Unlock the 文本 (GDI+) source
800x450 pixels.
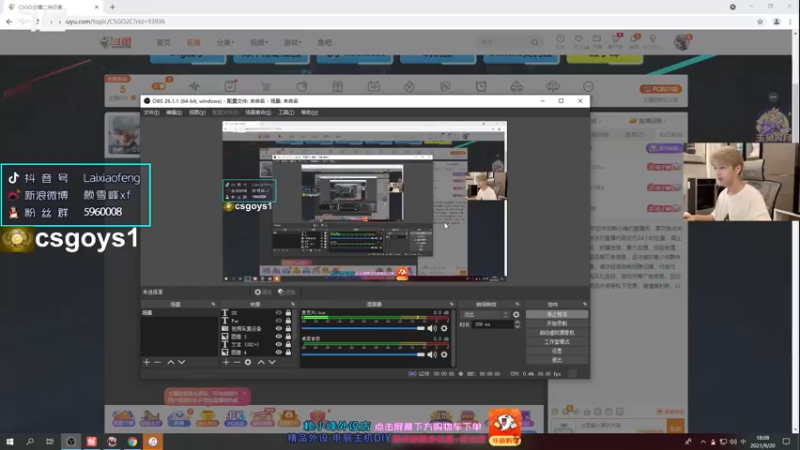tap(288, 344)
